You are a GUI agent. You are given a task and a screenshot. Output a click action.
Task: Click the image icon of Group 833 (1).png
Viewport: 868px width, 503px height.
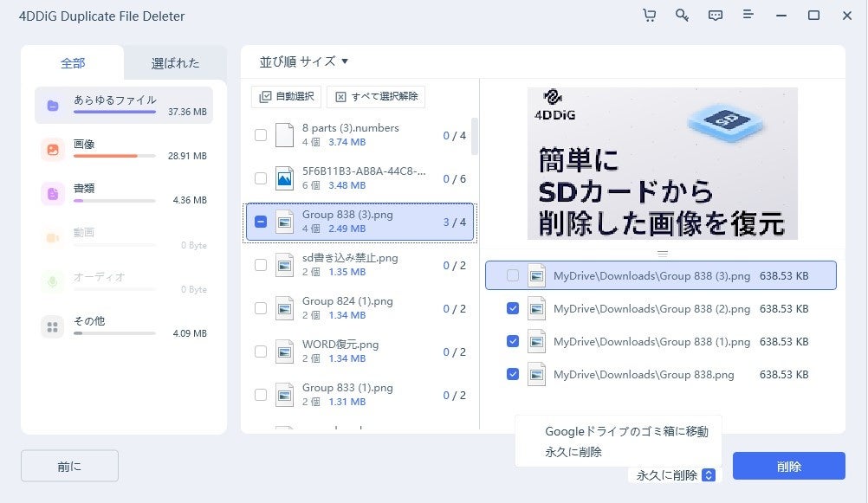(x=284, y=395)
